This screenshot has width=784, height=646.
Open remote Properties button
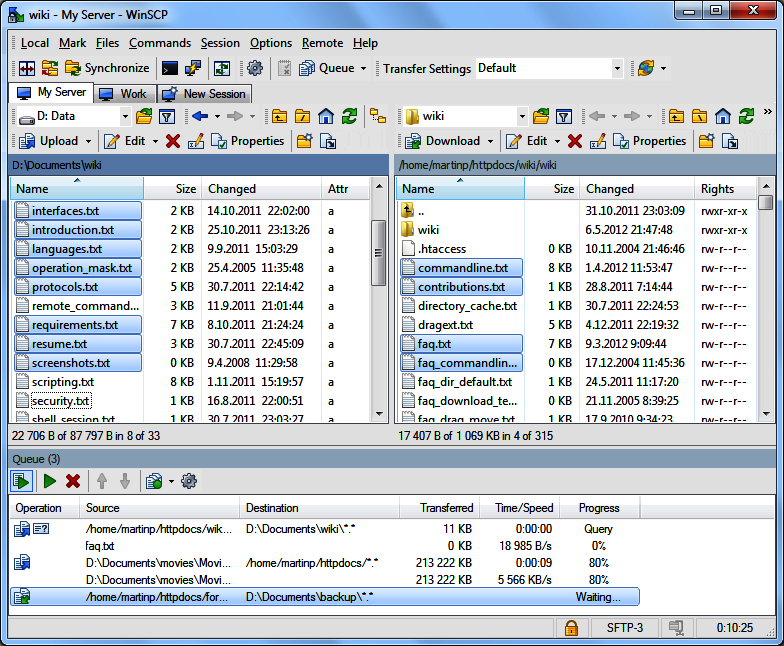(650, 142)
